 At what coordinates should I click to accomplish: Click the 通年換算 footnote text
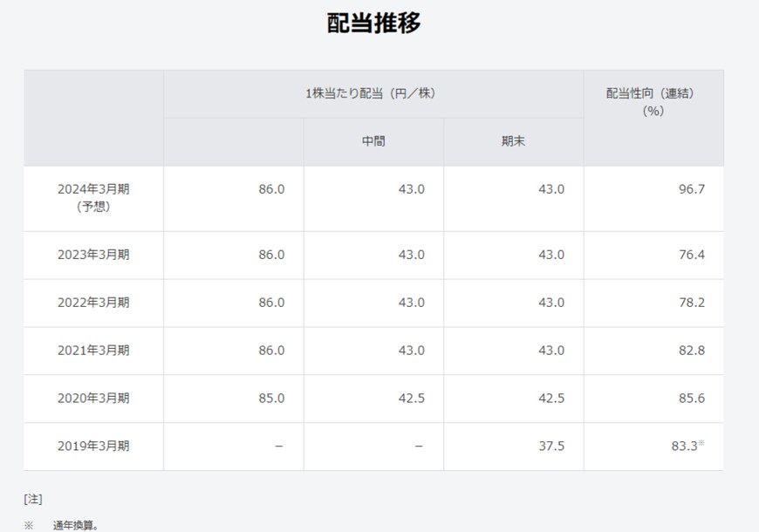(x=75, y=525)
